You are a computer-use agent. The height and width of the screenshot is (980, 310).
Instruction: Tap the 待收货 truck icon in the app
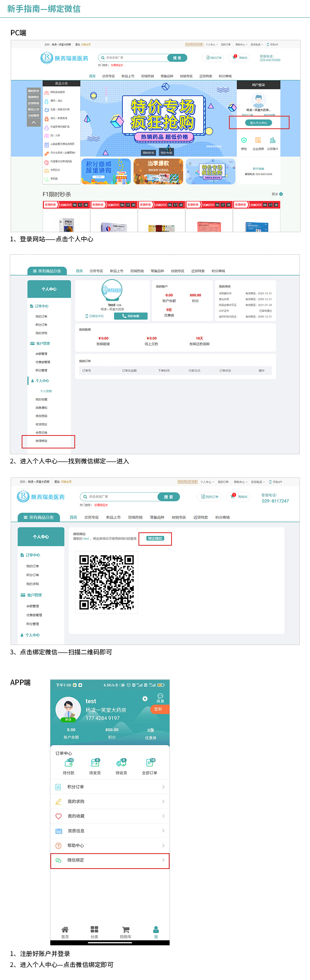pyautogui.click(x=121, y=763)
